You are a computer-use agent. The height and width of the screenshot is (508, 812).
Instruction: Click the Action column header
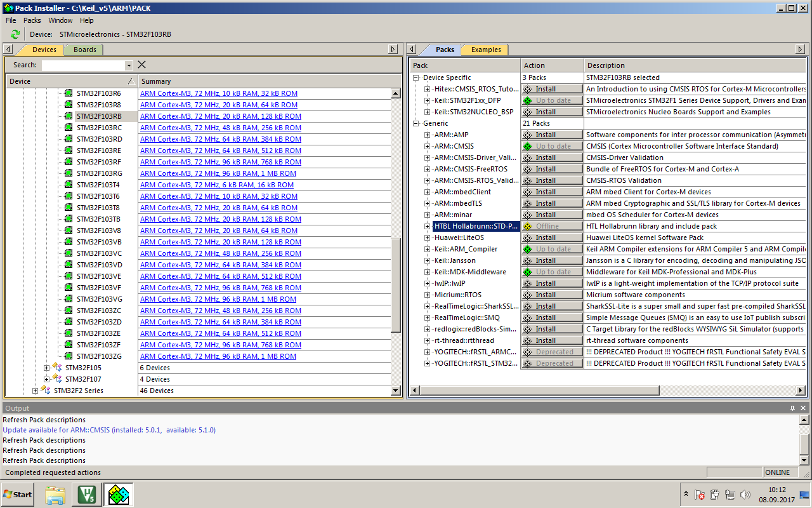pyautogui.click(x=552, y=65)
